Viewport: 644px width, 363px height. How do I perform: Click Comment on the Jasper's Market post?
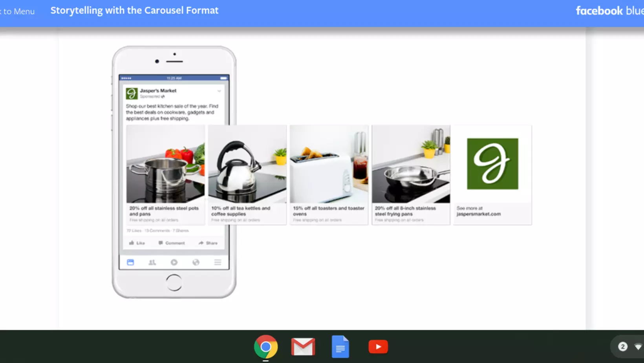pyautogui.click(x=172, y=243)
